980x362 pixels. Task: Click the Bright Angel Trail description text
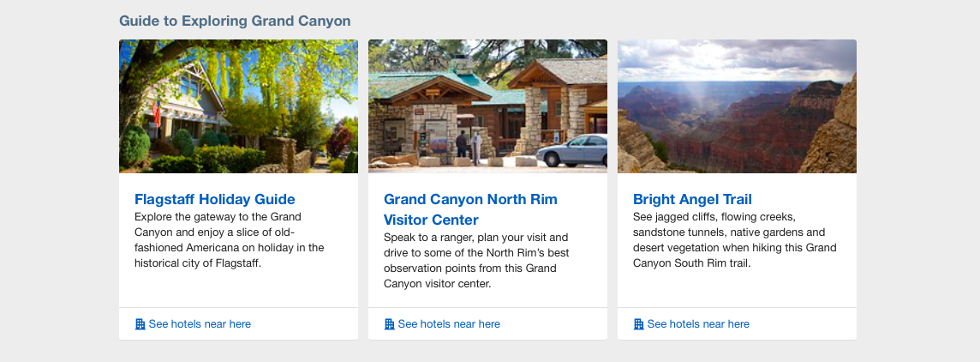[734, 240]
